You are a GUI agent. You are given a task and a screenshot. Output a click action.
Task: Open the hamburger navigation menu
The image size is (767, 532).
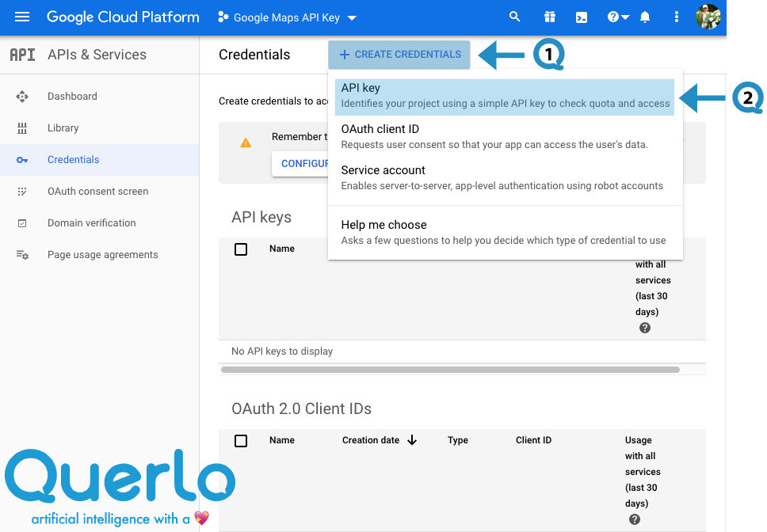pyautogui.click(x=22, y=17)
